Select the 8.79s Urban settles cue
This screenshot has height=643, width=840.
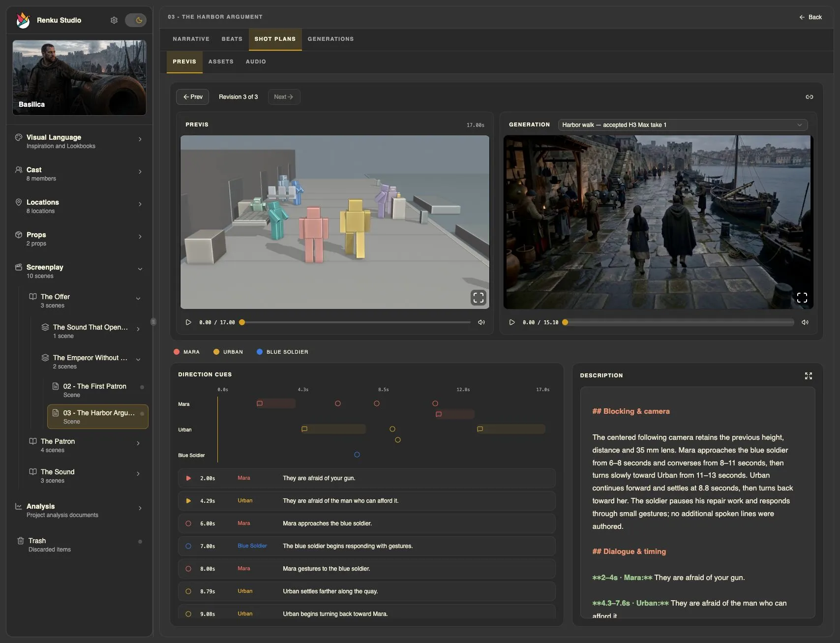(x=367, y=591)
